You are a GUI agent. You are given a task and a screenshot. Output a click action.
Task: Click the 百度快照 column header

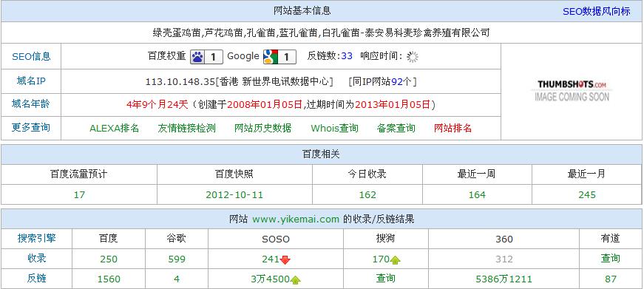click(x=234, y=174)
